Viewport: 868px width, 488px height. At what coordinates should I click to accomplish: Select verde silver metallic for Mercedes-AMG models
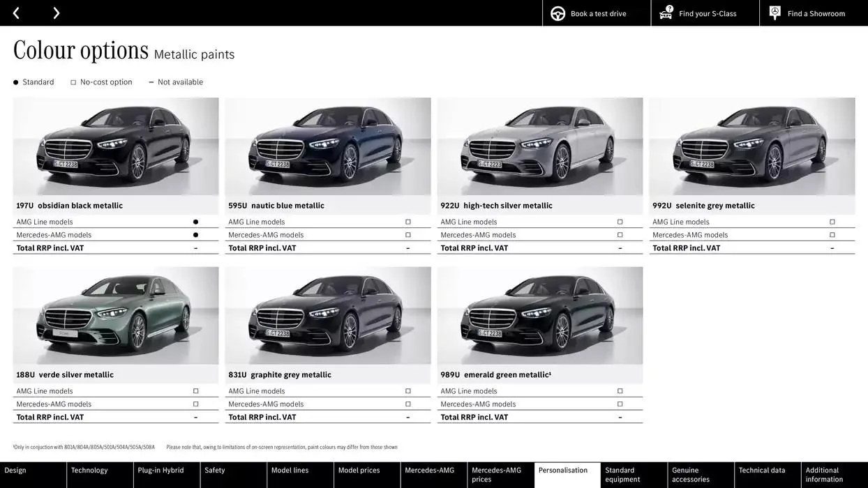pyautogui.click(x=195, y=404)
